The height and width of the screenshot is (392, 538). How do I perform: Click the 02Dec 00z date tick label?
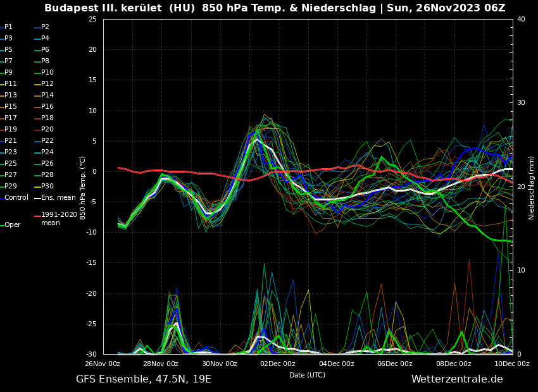point(278,364)
